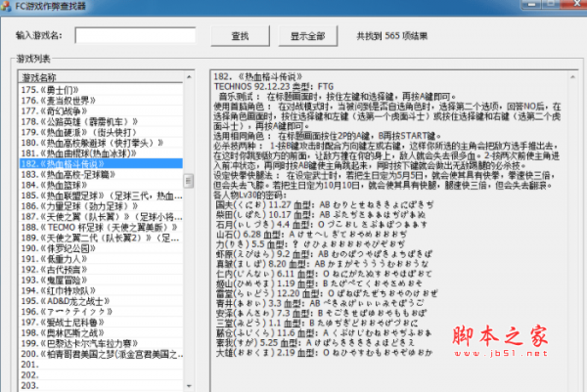Click the 各人物Lv30的密码 line
This screenshot has width=587, height=392.
[249, 195]
